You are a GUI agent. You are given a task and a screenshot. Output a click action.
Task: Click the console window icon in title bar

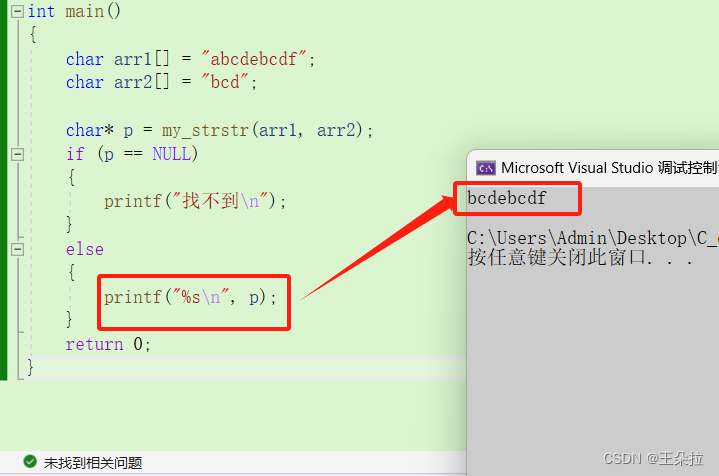point(486,168)
